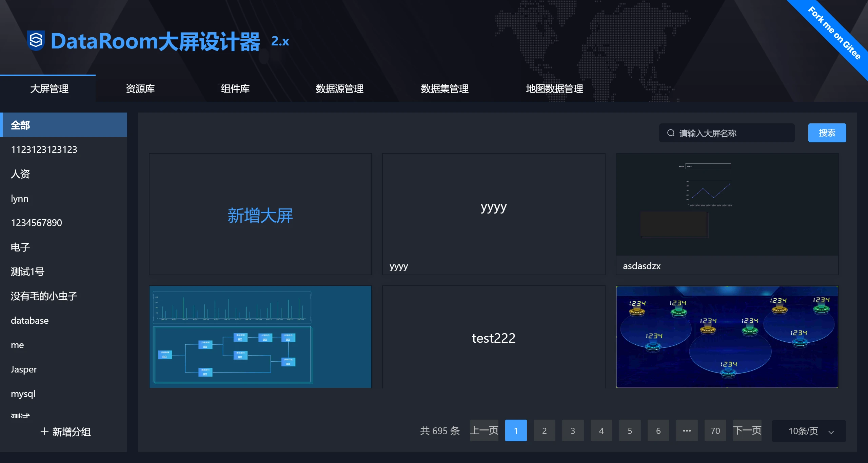Click the plus icon for 新增分组
The height and width of the screenshot is (463, 868).
[44, 431]
